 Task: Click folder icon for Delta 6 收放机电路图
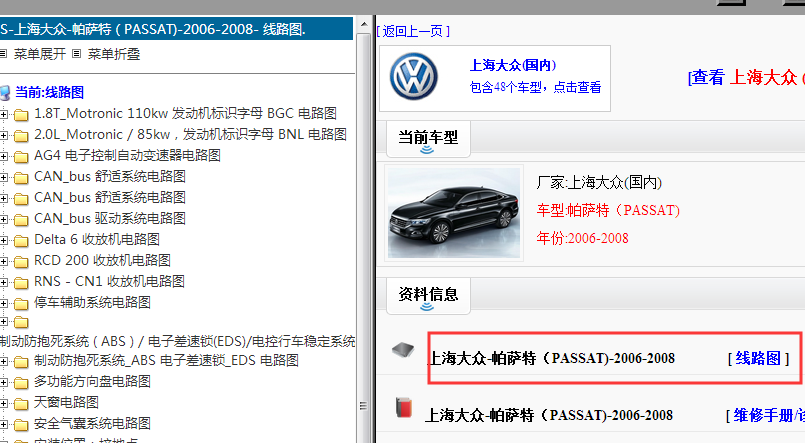click(21, 241)
